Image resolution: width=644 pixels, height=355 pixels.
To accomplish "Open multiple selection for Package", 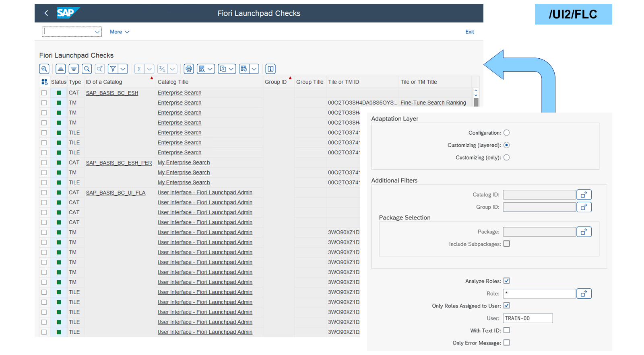I will (x=584, y=232).
